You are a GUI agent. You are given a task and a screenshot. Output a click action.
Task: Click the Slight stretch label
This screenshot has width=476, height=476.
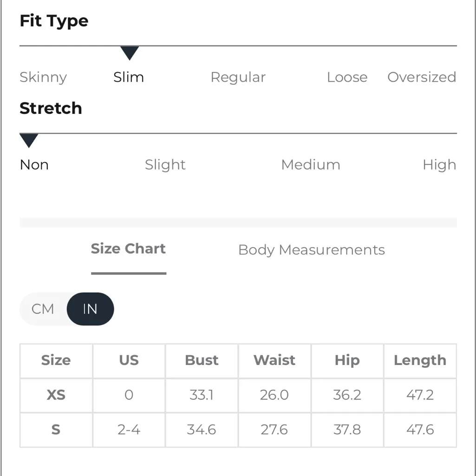[165, 165]
